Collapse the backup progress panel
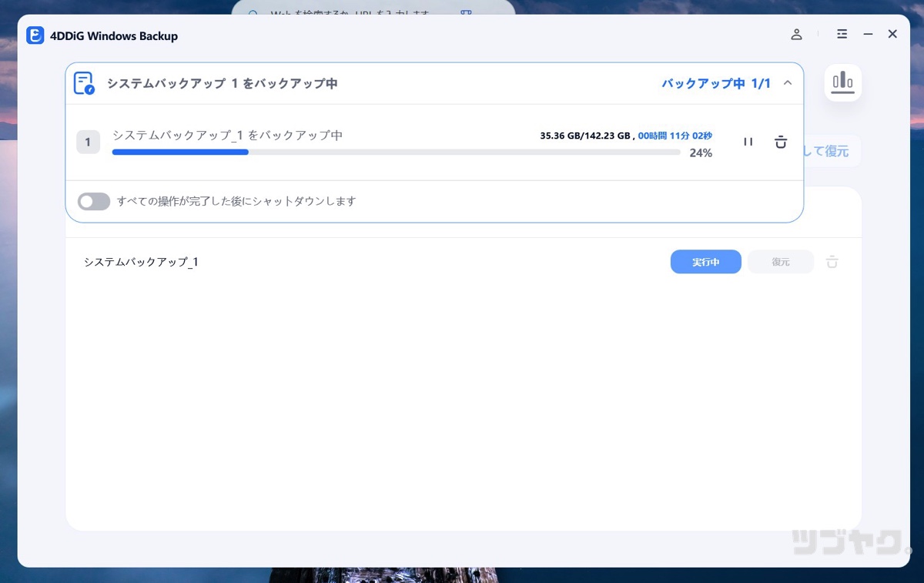 [787, 82]
